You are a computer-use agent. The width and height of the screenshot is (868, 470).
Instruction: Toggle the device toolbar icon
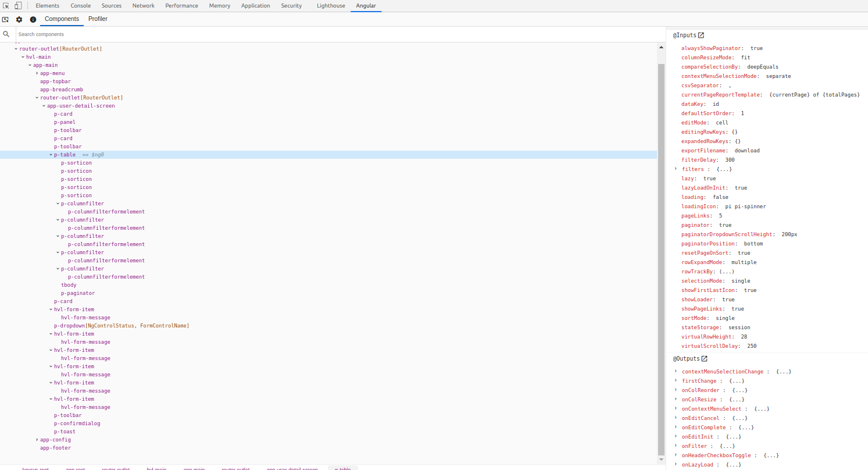click(18, 5)
